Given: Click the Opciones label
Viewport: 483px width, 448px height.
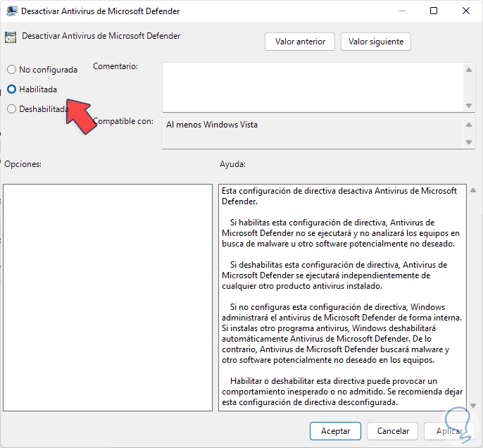Looking at the screenshot, I should coord(23,164).
